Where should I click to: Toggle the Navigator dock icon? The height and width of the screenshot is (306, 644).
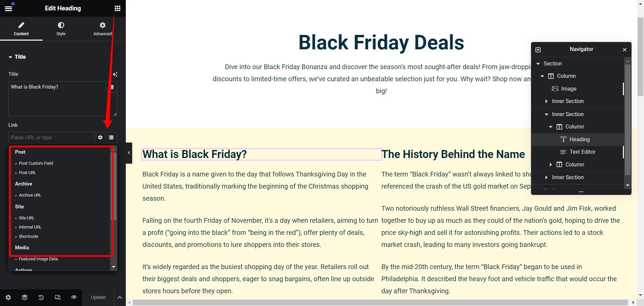(x=538, y=50)
